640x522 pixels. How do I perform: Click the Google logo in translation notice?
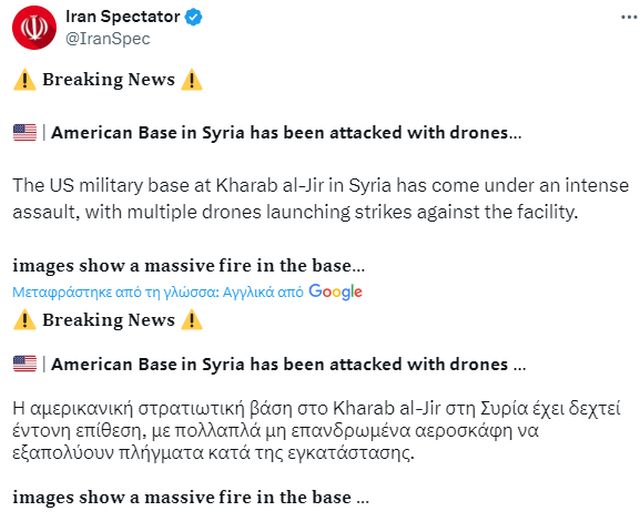(x=335, y=291)
